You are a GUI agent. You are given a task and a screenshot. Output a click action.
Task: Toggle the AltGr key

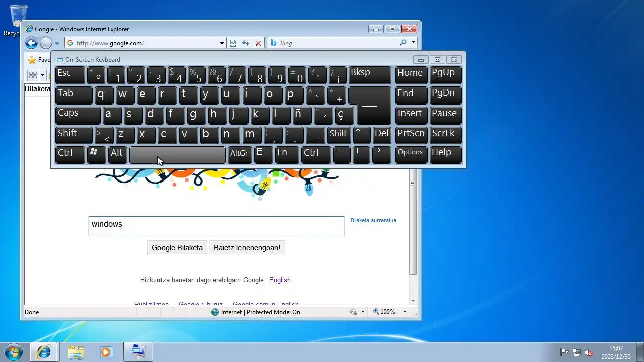click(x=239, y=155)
